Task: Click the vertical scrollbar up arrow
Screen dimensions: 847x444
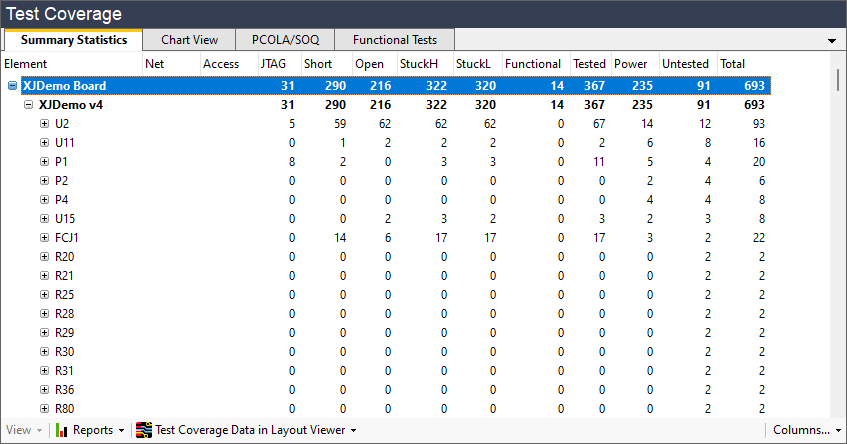Action: (x=838, y=77)
